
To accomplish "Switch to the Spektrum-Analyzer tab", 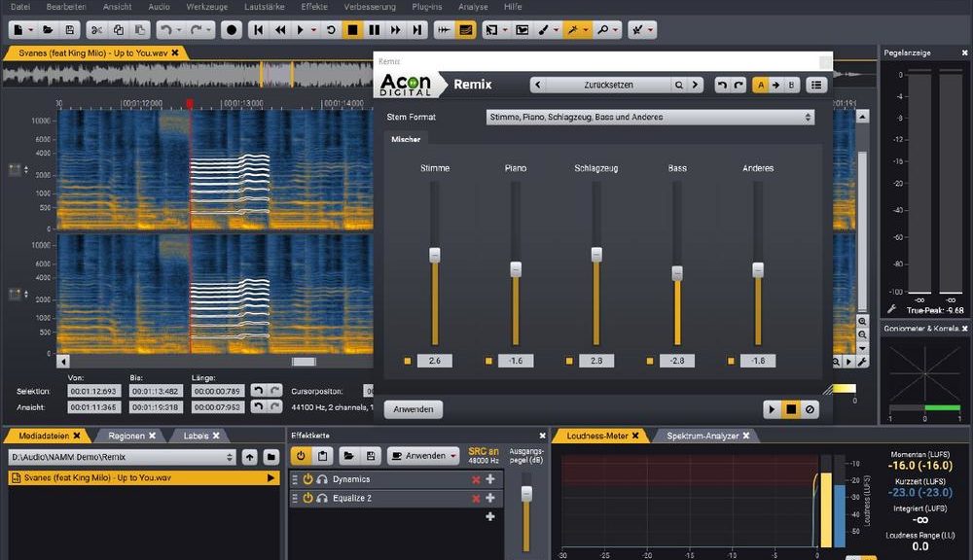I will [x=701, y=436].
